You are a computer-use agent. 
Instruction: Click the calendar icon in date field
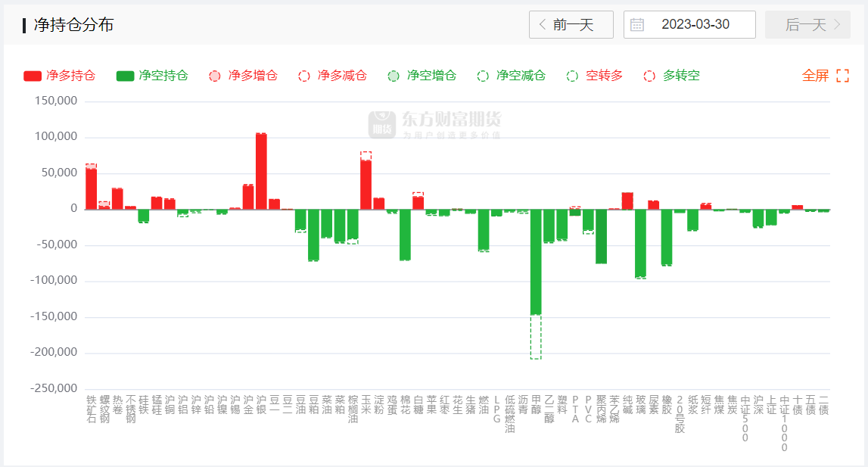(637, 25)
